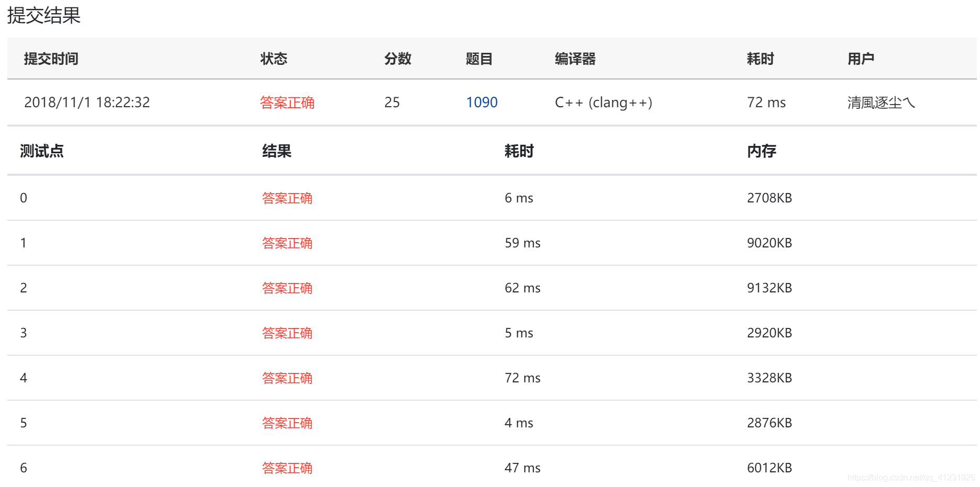The width and height of the screenshot is (980, 487).
Task: Click memory value 9132KB
Action: tap(770, 288)
